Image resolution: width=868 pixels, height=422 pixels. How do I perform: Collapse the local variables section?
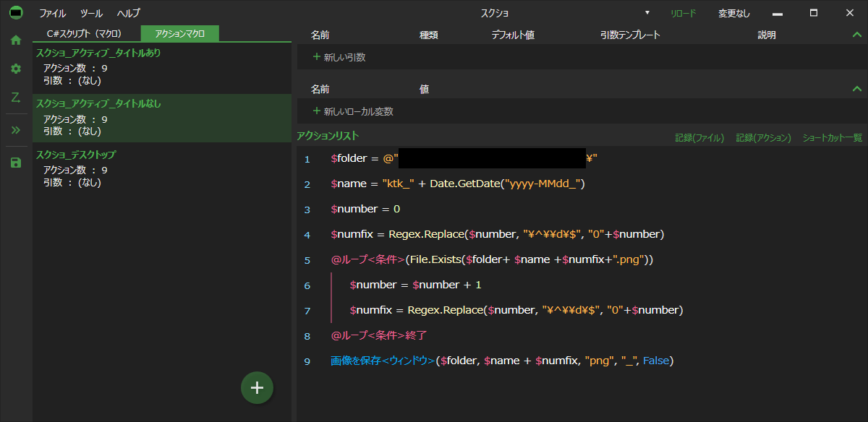[857, 89]
